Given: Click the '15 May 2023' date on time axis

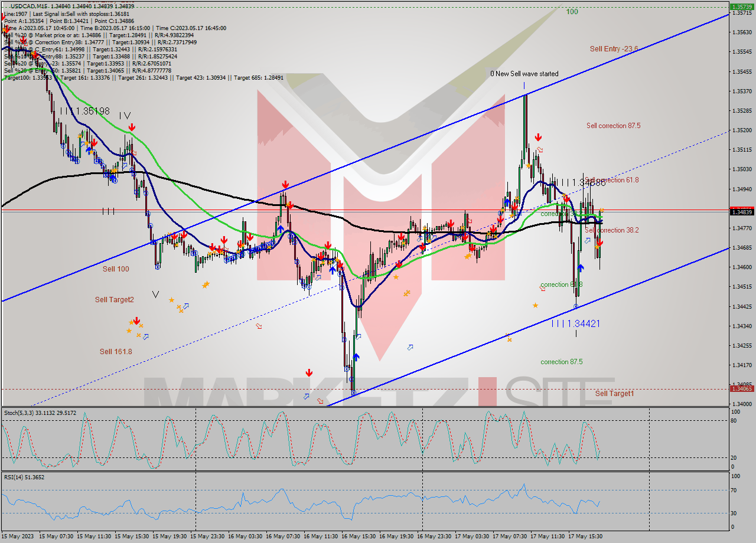Looking at the screenshot, I should point(17,537).
